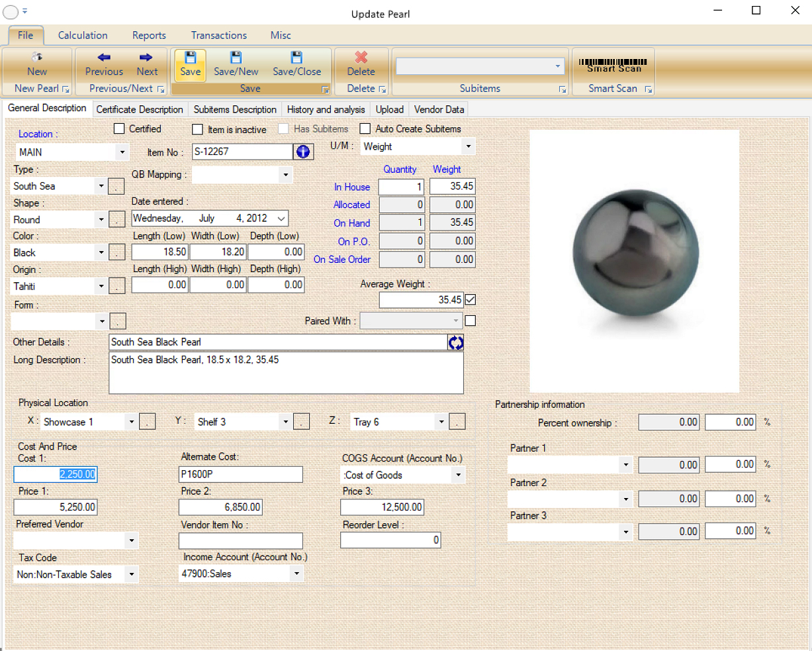Click the New pearl icon in ribbon
812x651 pixels.
tap(37, 58)
